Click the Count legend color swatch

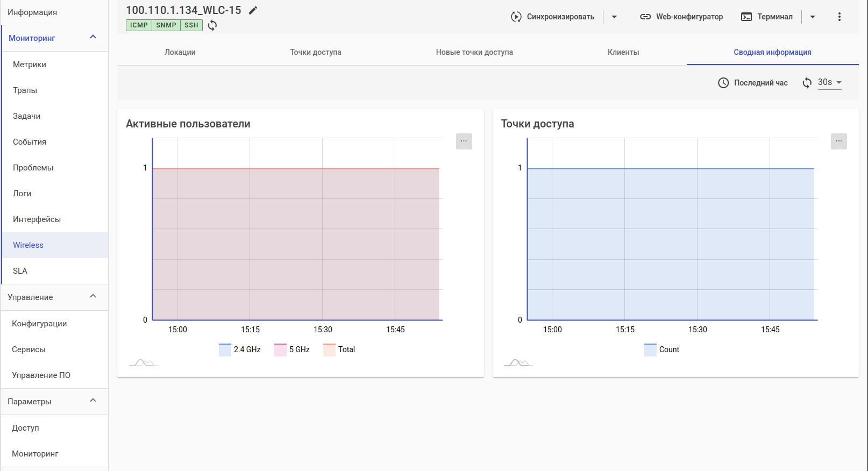coord(650,349)
